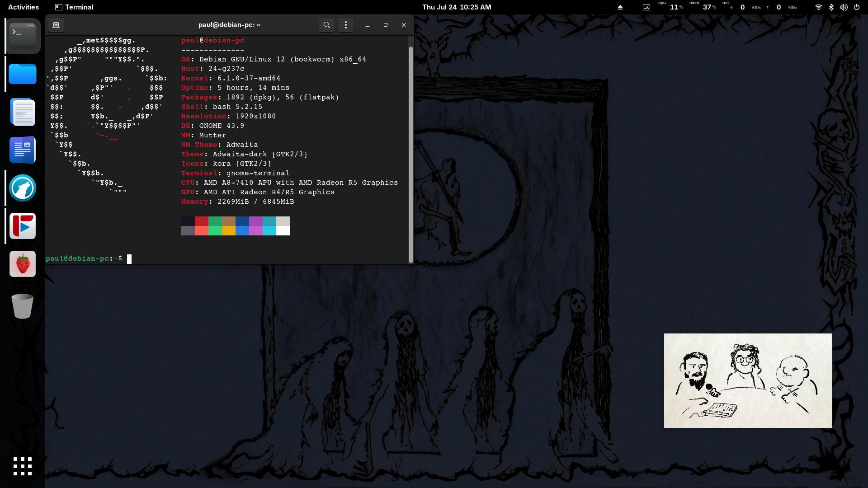Image resolution: width=868 pixels, height=488 pixels.
Task: Click the CPU usage 11% indicator
Action: (675, 7)
